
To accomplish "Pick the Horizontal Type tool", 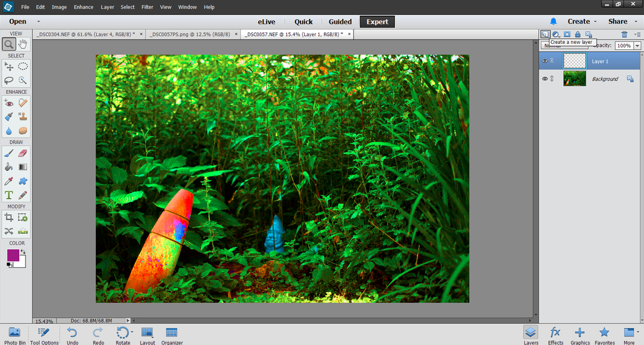I will (x=9, y=195).
